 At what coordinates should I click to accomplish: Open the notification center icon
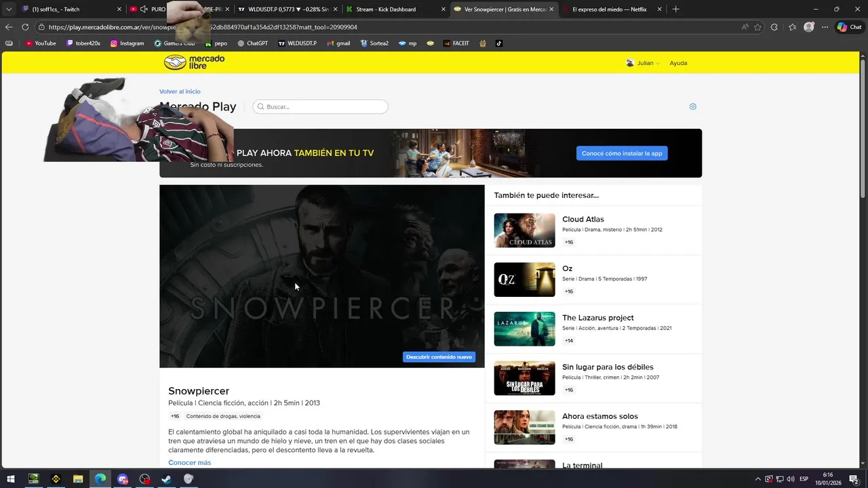click(854, 479)
